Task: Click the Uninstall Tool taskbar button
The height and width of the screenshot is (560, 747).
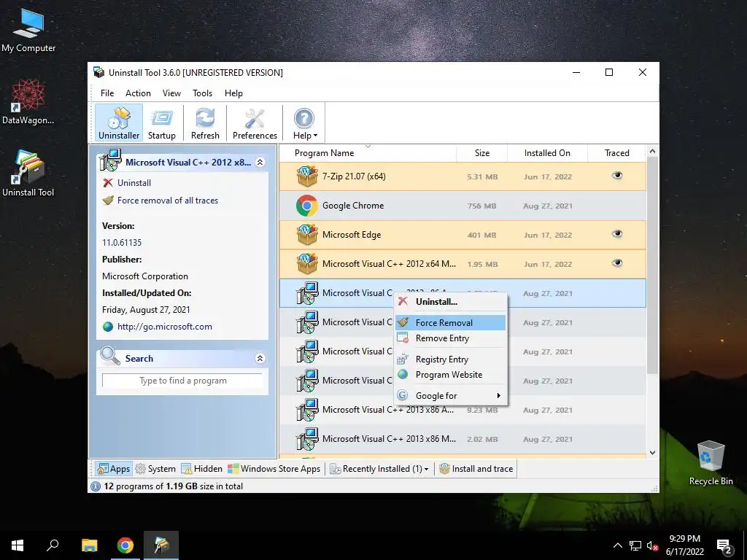Action: (x=161, y=545)
